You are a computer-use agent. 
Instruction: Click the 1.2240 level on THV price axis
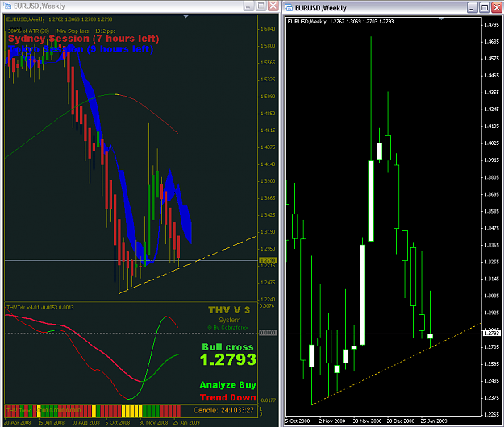tap(267, 300)
